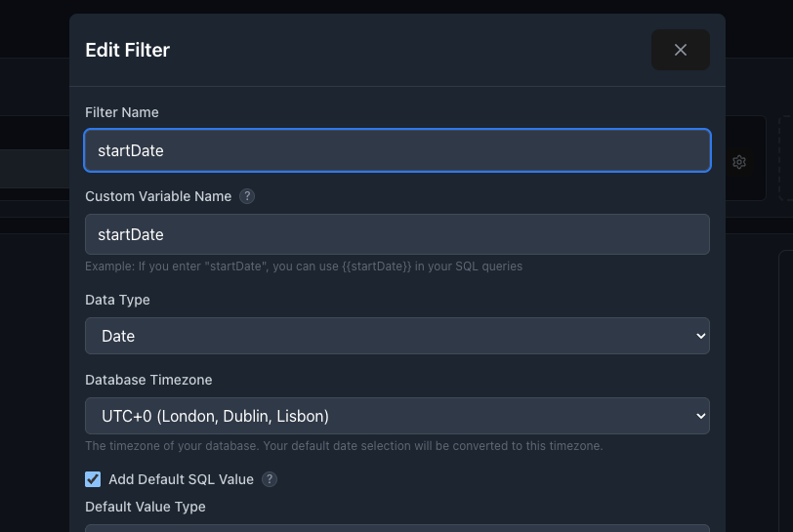Open the Data Type dropdown showing Date
This screenshot has height=532, width=793.
coord(396,336)
